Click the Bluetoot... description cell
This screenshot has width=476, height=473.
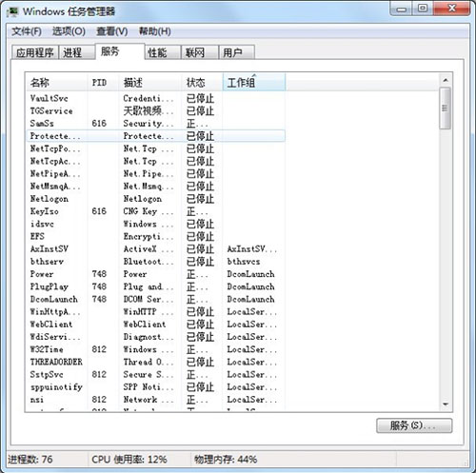click(149, 262)
